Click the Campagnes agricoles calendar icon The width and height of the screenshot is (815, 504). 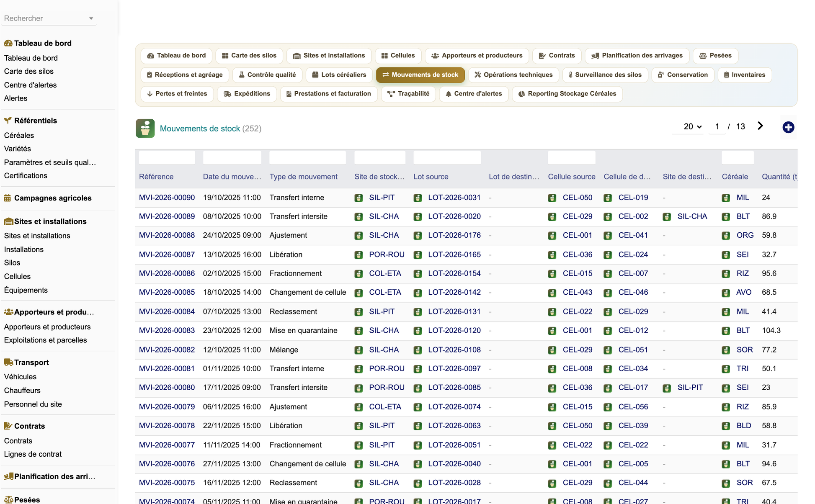8,198
